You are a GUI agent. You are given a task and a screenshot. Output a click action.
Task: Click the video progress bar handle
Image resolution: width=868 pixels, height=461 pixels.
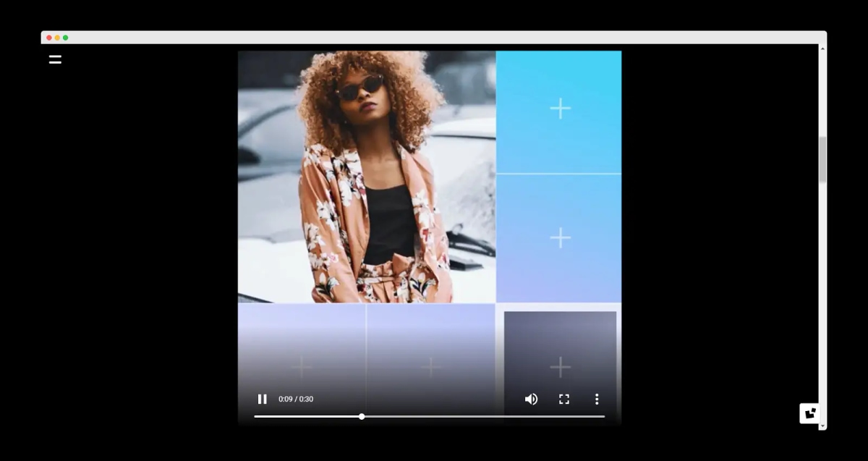coord(362,416)
